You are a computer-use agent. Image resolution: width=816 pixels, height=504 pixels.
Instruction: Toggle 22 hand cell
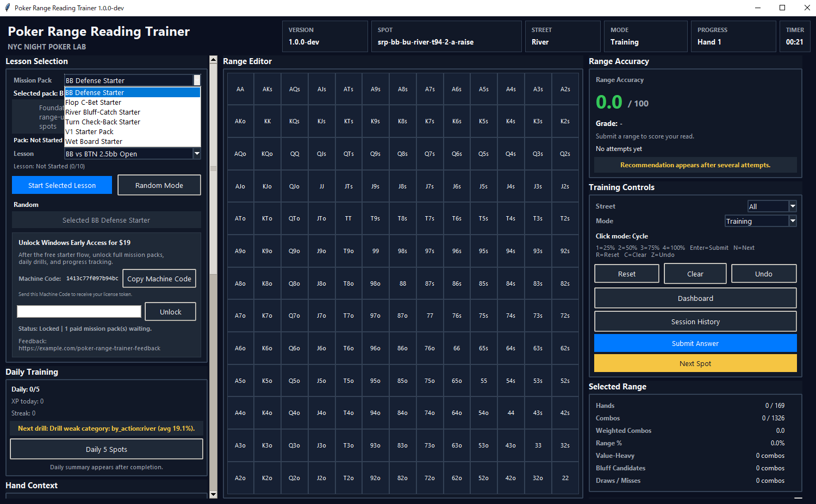(x=565, y=478)
